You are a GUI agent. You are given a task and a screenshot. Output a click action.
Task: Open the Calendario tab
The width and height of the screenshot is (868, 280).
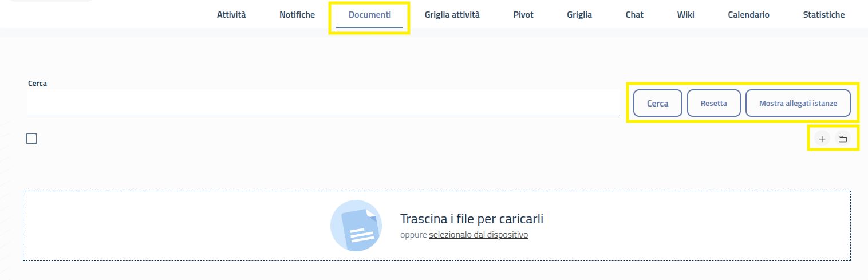pos(748,15)
